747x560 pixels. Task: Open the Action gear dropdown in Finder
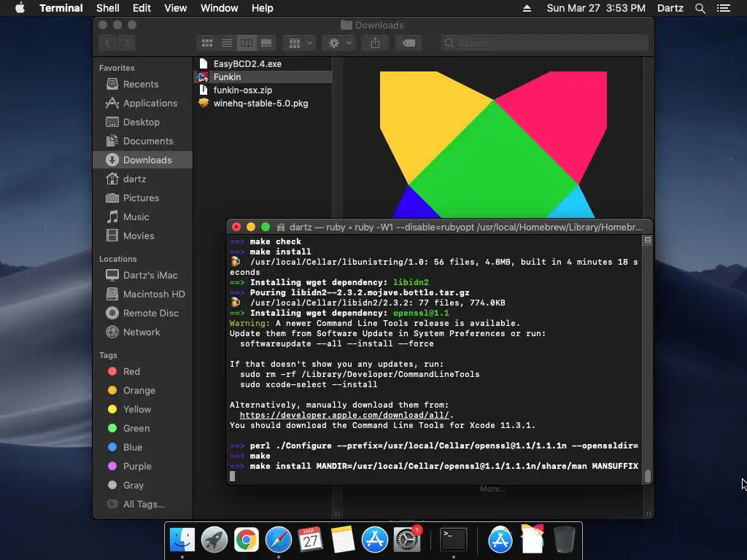pyautogui.click(x=338, y=43)
